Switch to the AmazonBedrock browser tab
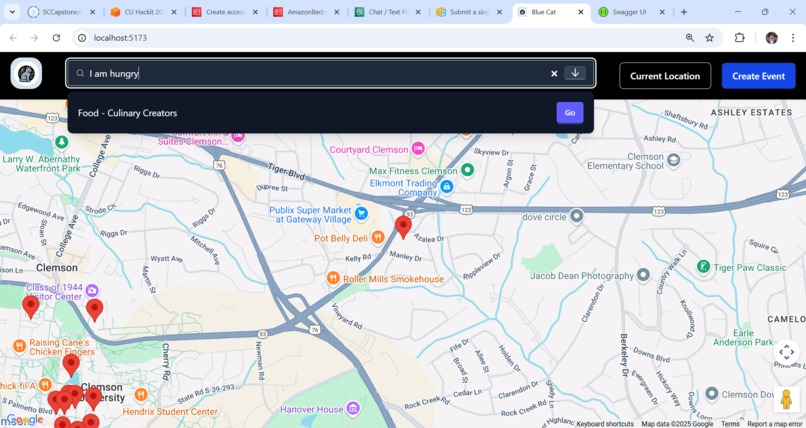Screen dimensions: 806x428 click(306, 12)
